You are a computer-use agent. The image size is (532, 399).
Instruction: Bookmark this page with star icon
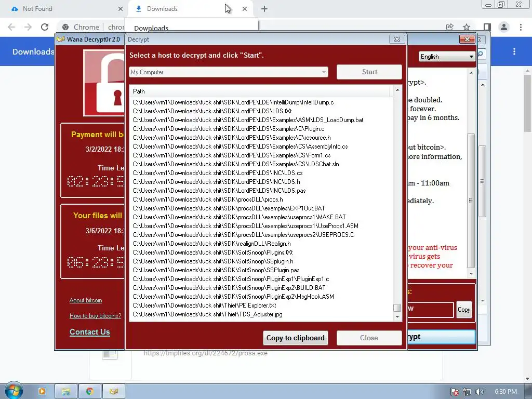pyautogui.click(x=467, y=27)
